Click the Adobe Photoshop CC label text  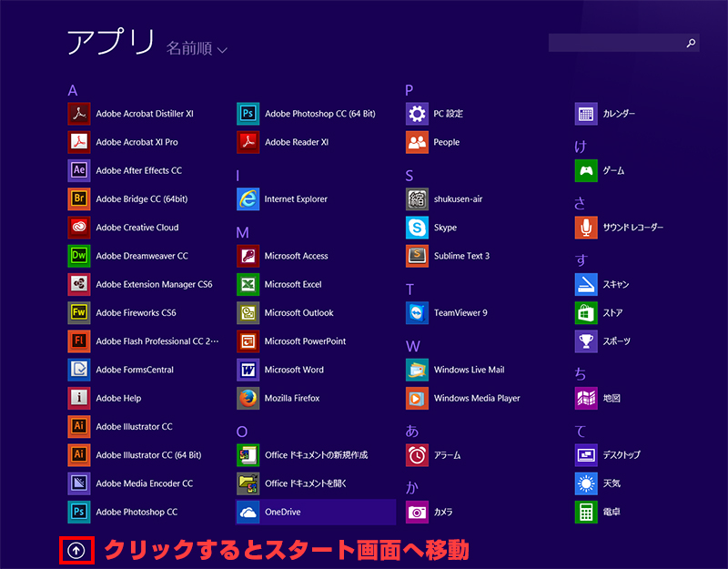(136, 512)
